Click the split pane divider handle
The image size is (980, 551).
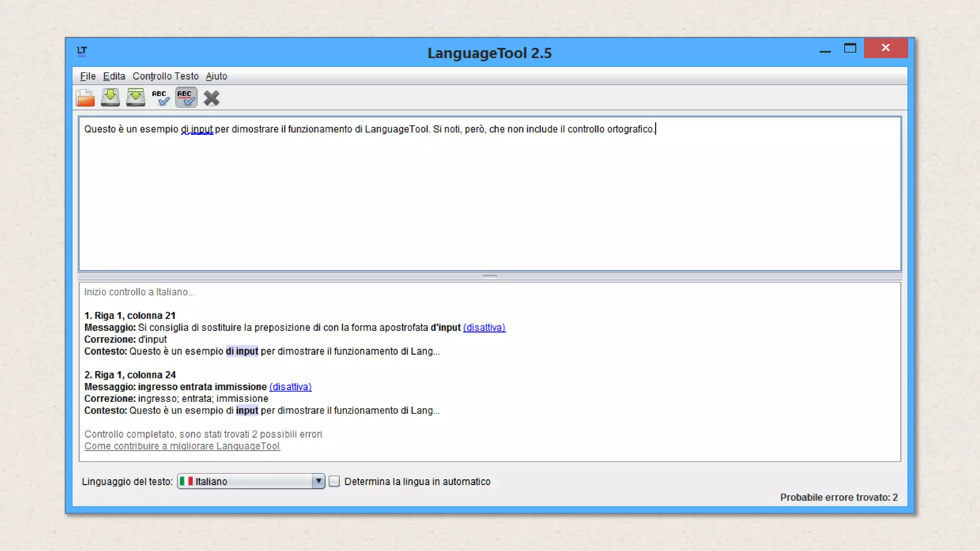pyautogui.click(x=490, y=276)
